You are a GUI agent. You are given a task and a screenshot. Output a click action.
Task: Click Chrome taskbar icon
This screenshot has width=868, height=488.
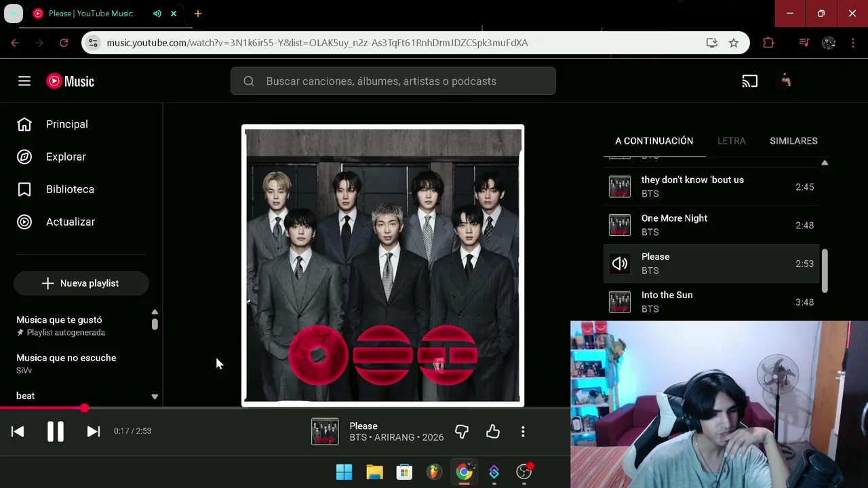click(464, 472)
